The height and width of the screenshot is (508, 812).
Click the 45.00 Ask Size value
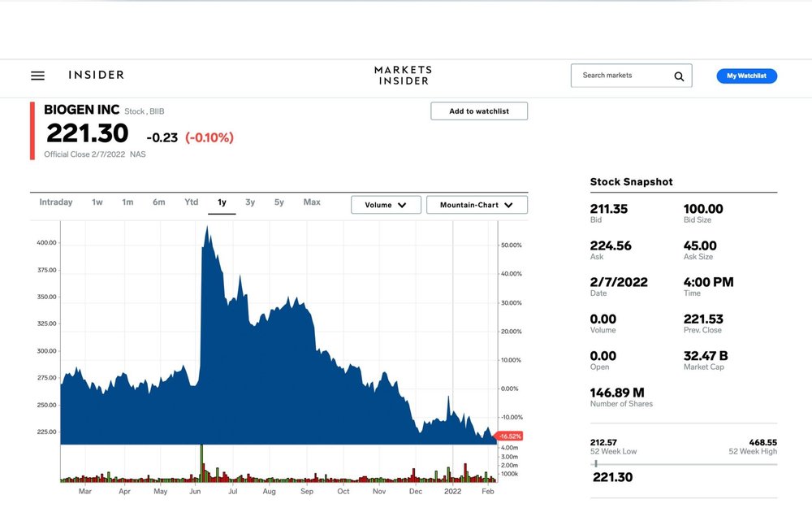point(700,245)
